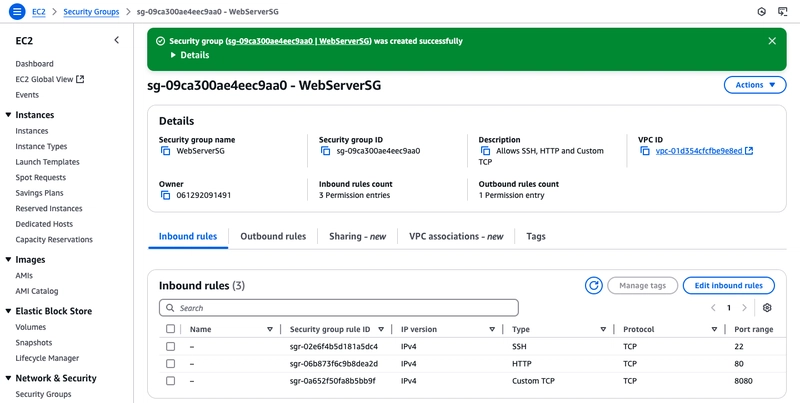Open the hamburger navigation menu icon
Image resolution: width=800 pixels, height=403 pixels.
17,11
